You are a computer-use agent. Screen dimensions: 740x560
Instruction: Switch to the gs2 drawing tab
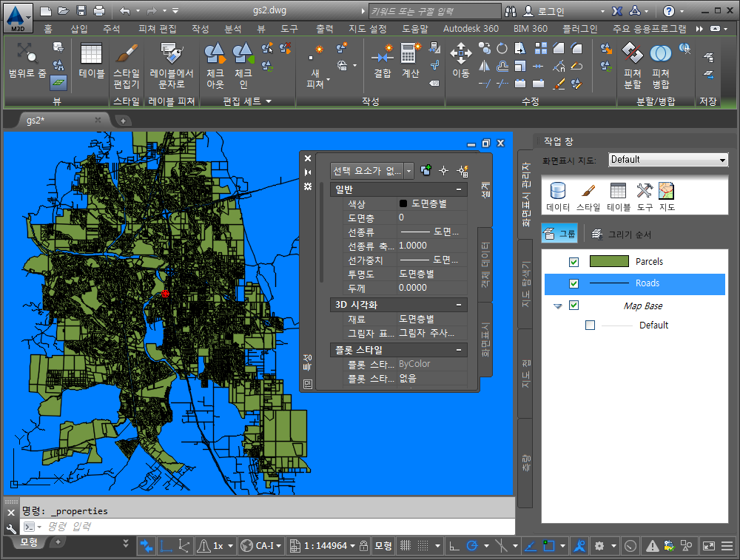(35, 120)
